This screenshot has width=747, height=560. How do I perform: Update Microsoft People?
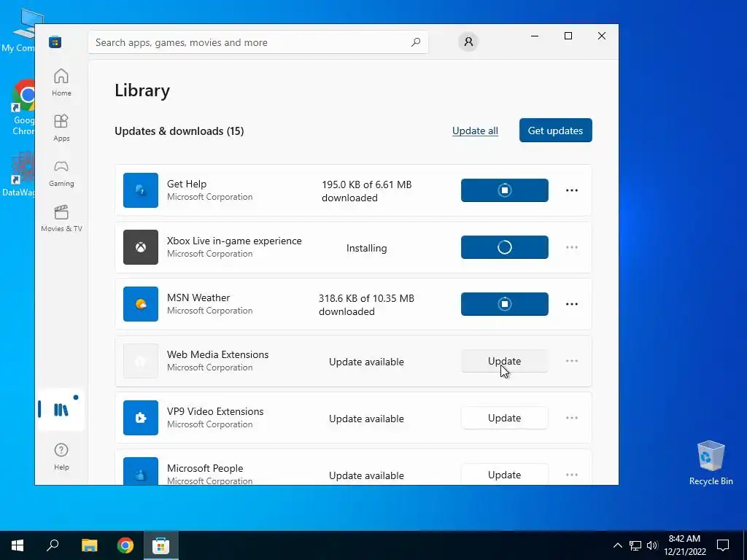(x=505, y=474)
